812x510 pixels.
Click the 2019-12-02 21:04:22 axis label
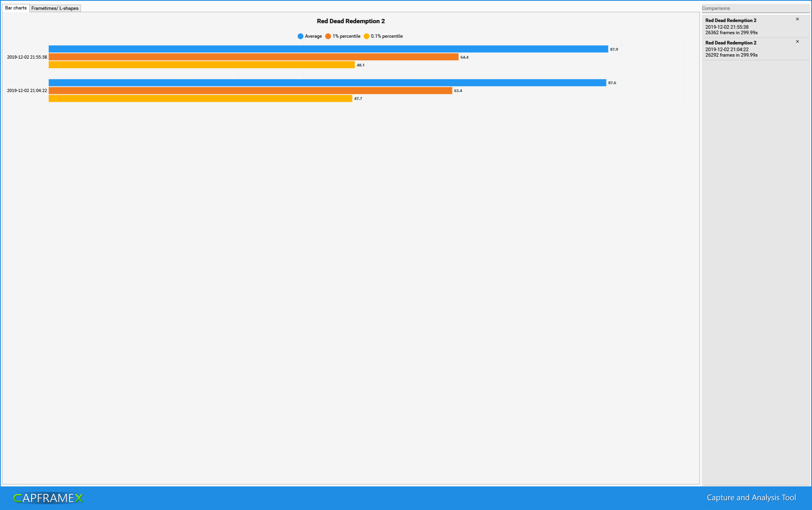point(27,90)
